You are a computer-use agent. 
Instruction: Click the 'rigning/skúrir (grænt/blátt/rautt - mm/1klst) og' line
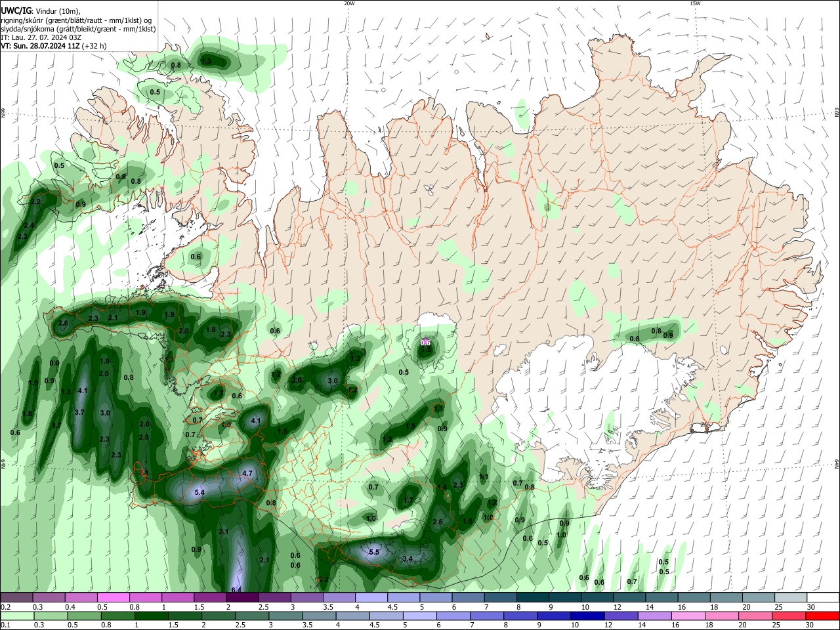(76, 20)
